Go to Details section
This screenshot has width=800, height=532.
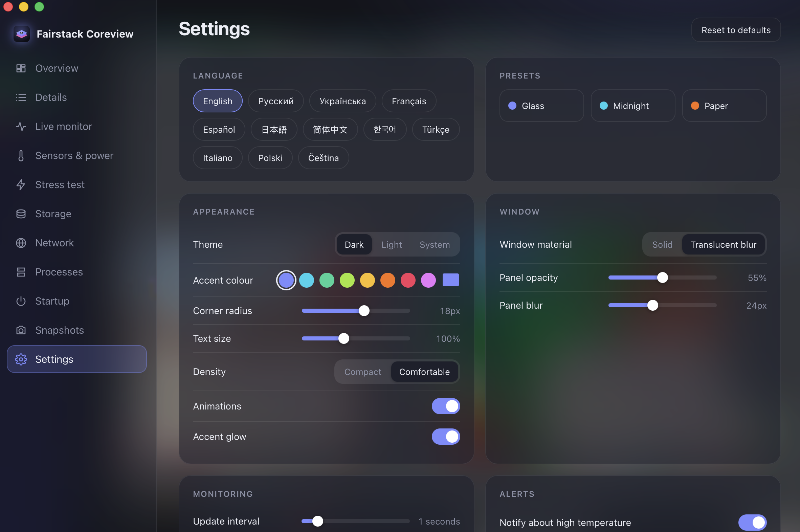click(77, 97)
